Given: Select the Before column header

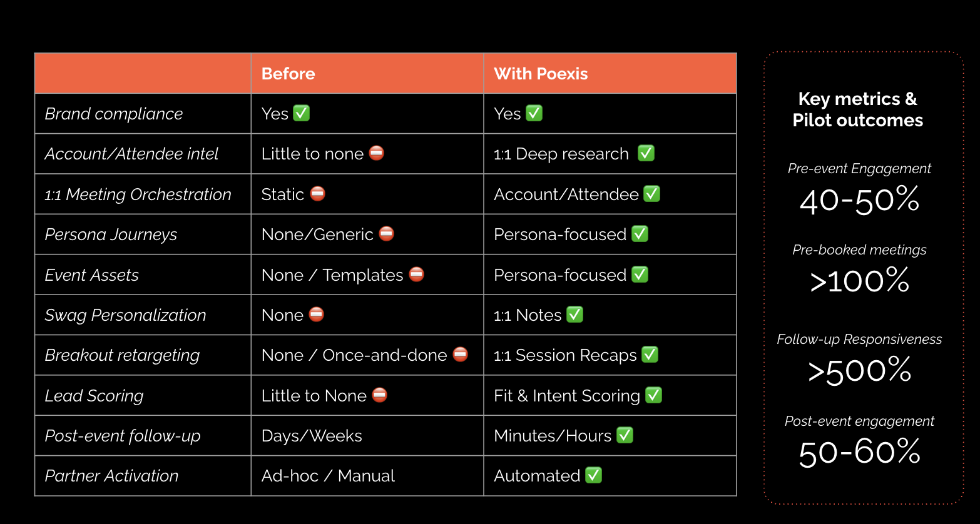Looking at the screenshot, I should (367, 73).
